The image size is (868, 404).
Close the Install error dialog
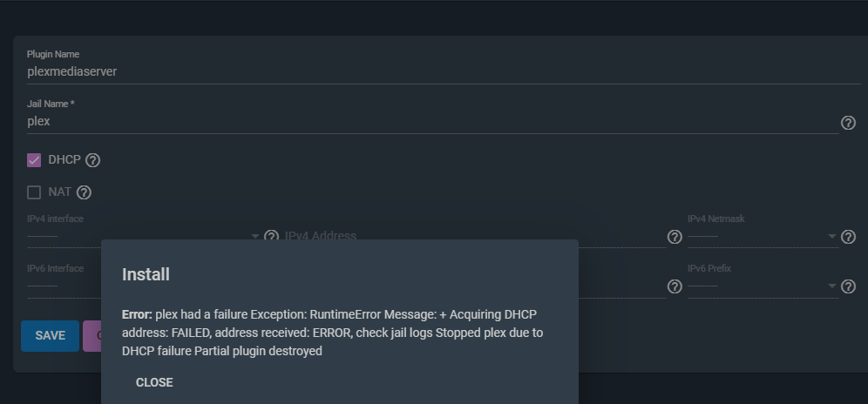point(154,382)
